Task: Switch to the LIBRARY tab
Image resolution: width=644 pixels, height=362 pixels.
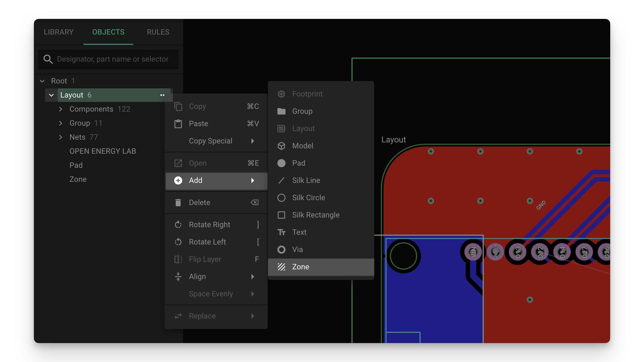Action: tap(59, 32)
